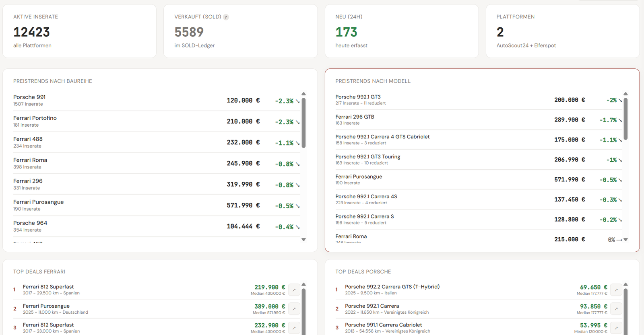Click the 210.000 € price for Ferrari Portofino
The height and width of the screenshot is (335, 644).
click(x=243, y=121)
